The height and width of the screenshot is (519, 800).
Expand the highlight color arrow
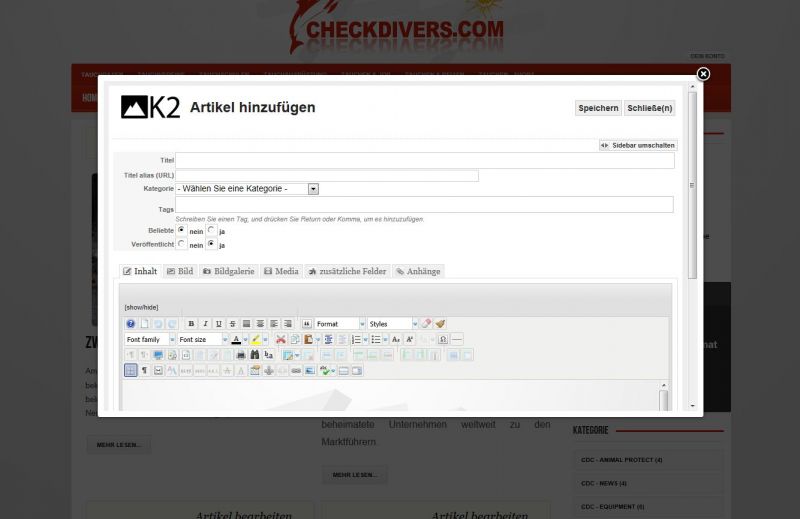click(265, 339)
